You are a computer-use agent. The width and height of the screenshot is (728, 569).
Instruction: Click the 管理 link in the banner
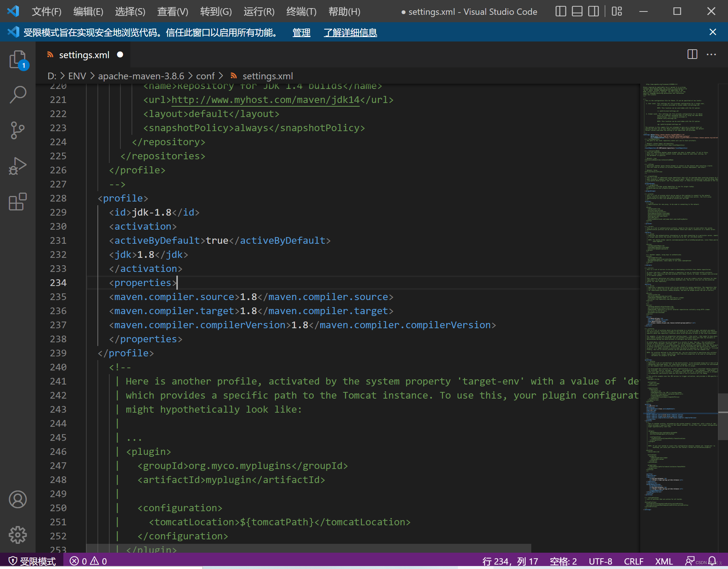click(301, 33)
